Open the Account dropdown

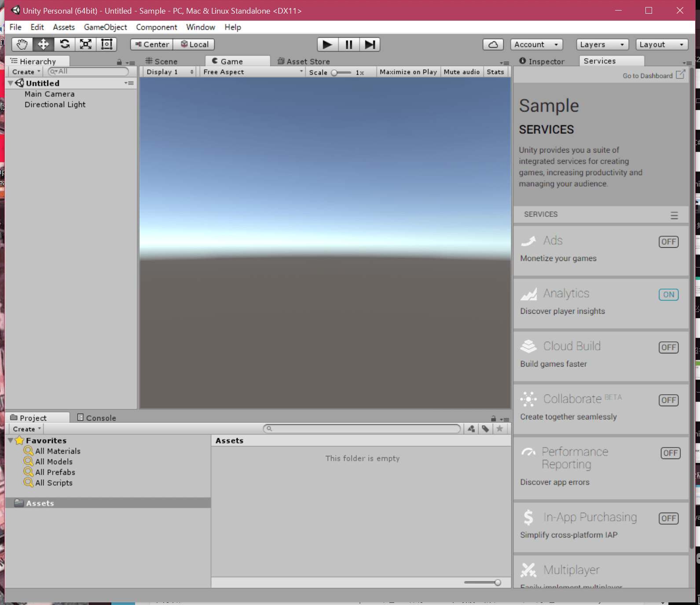[x=536, y=44]
